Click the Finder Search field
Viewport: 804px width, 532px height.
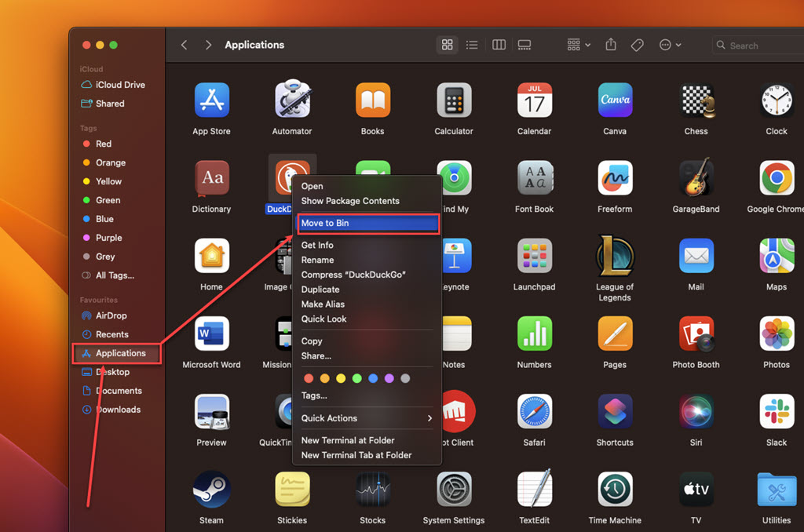pyautogui.click(x=758, y=45)
